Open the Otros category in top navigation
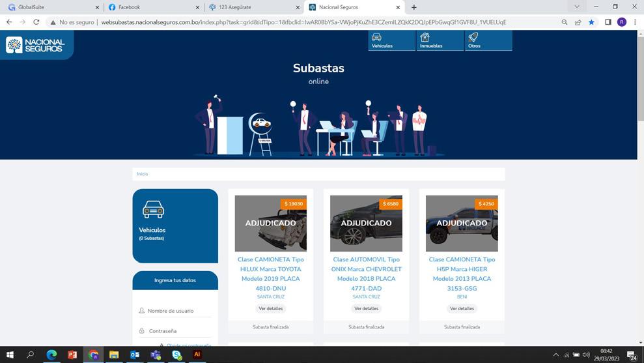This screenshot has width=644, height=363. (488, 40)
